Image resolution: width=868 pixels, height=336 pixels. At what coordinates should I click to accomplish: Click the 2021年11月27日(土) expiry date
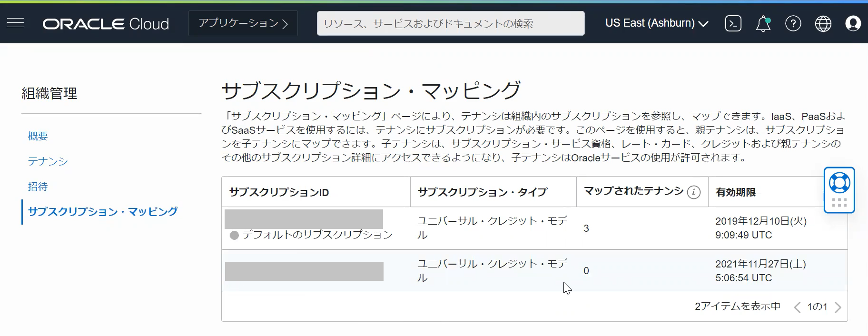pyautogui.click(x=760, y=264)
